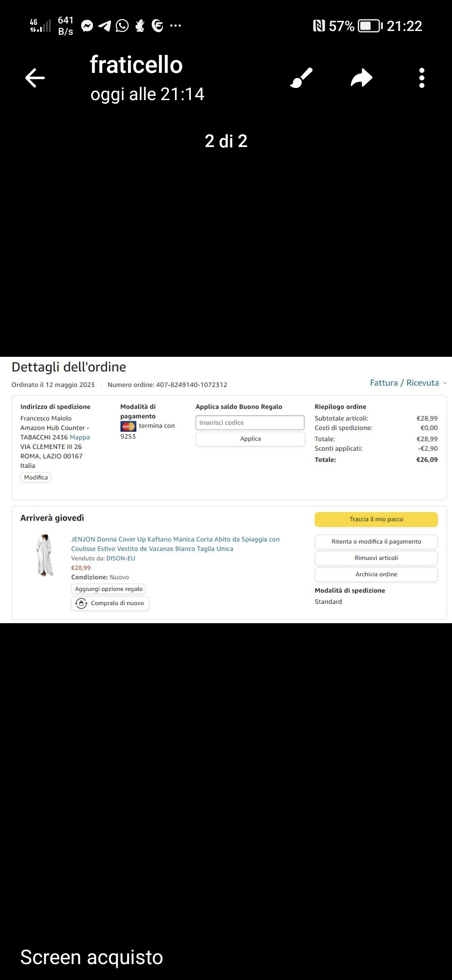Click the Modifica address button
Image resolution: width=452 pixels, height=980 pixels.
(x=36, y=477)
